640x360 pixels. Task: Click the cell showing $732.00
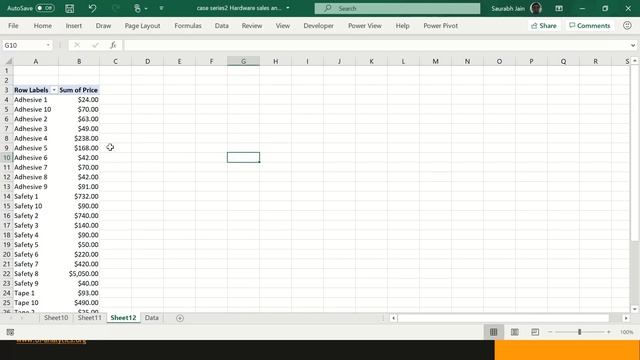(x=79, y=196)
